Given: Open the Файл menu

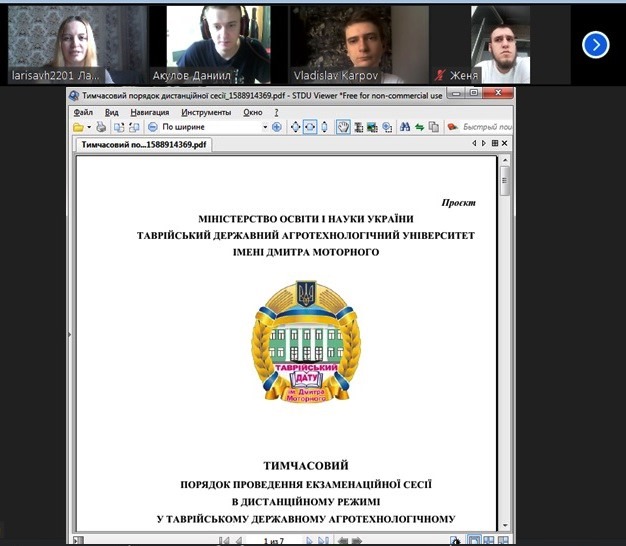Looking at the screenshot, I should 83,113.
